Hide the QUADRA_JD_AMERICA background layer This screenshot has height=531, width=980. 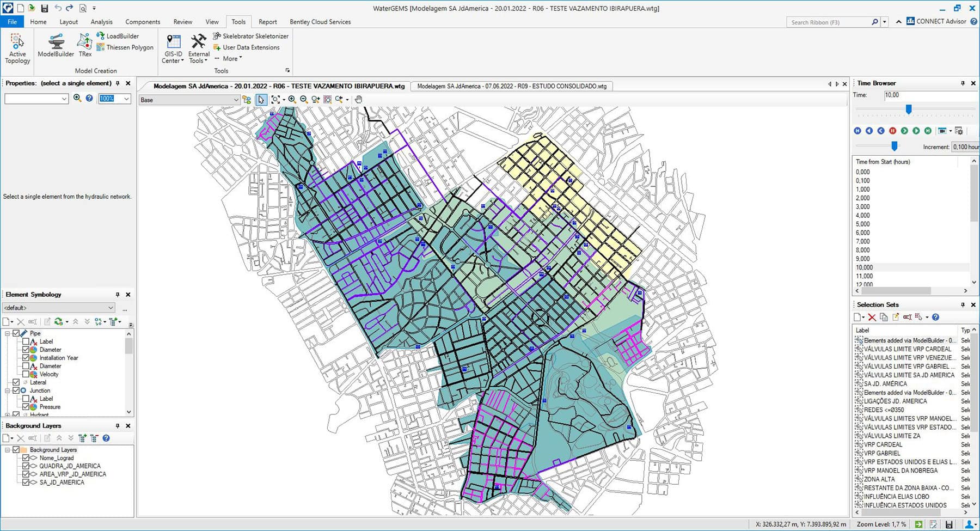26,466
